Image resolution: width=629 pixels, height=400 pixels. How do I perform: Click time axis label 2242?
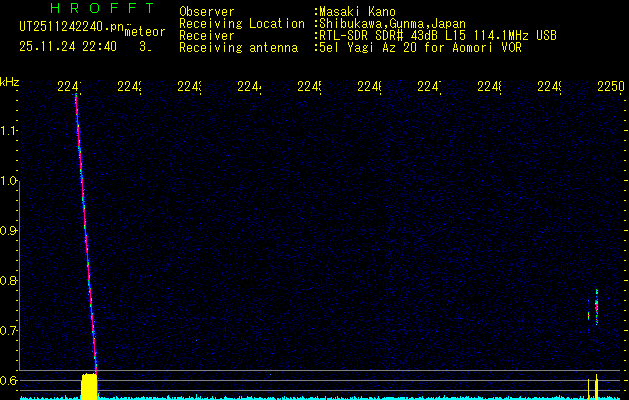[x=129, y=86]
